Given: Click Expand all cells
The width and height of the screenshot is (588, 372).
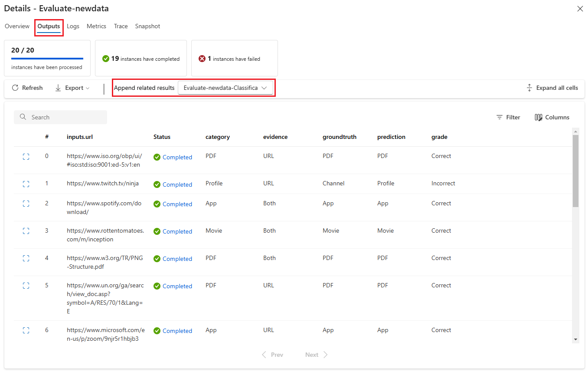Looking at the screenshot, I should (x=552, y=88).
